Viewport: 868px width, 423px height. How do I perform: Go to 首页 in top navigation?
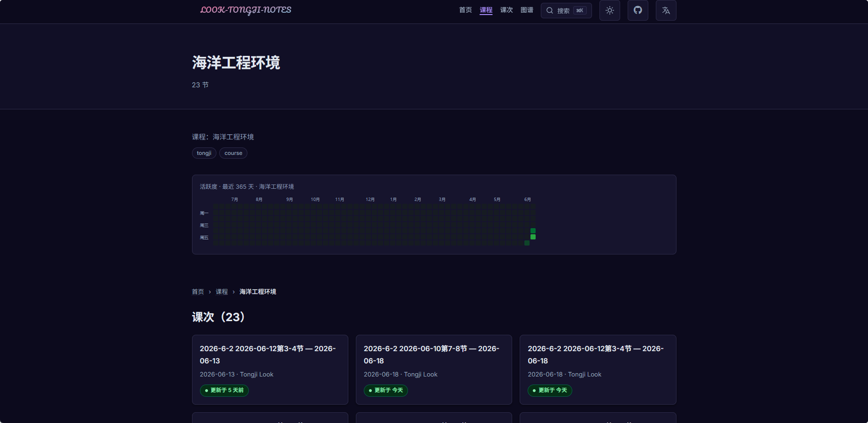pyautogui.click(x=465, y=10)
